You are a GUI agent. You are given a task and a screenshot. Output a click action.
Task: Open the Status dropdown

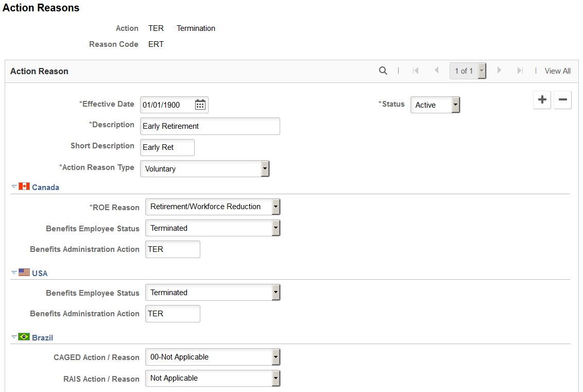(435, 105)
